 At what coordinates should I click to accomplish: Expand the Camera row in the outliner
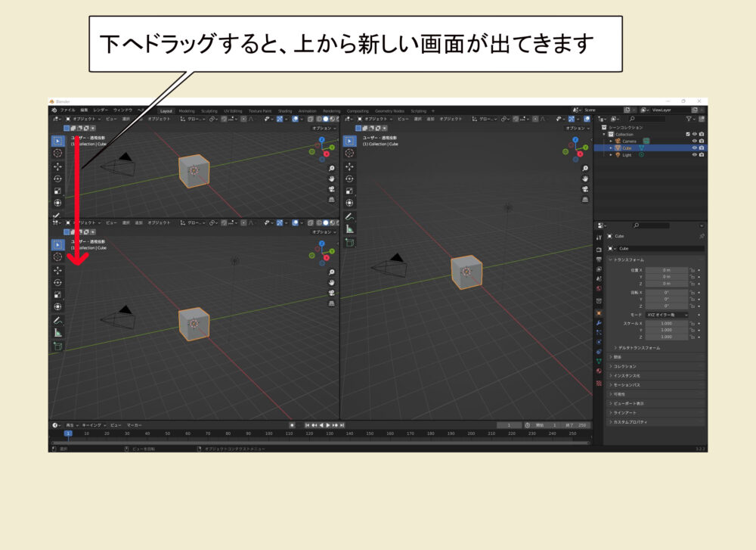click(611, 141)
